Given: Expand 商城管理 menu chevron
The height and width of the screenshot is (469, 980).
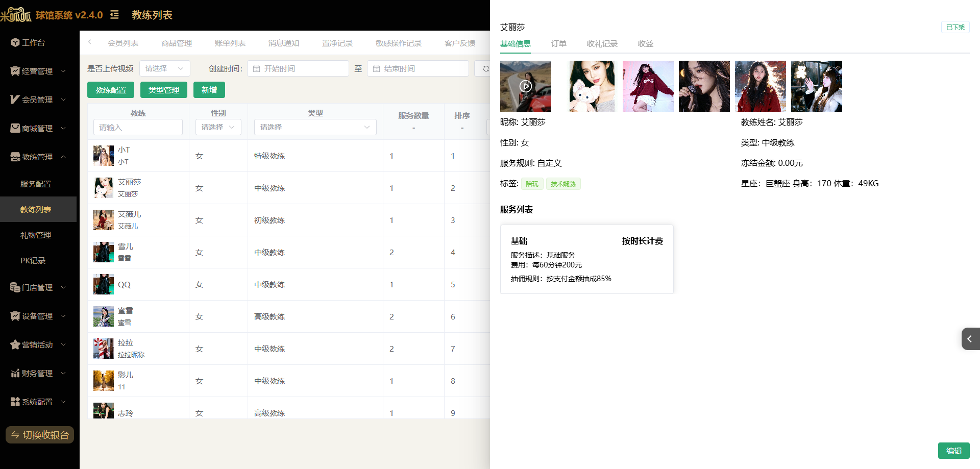Looking at the screenshot, I should [63, 128].
